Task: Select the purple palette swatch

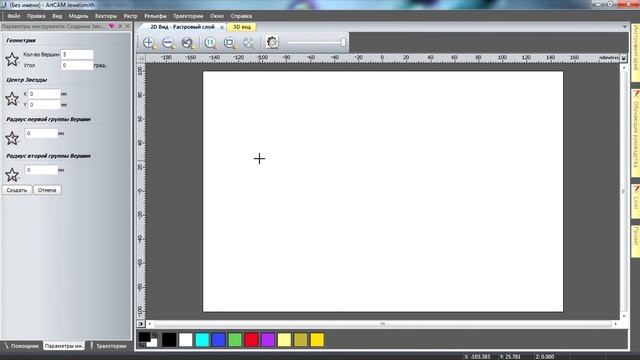Action: click(x=268, y=340)
